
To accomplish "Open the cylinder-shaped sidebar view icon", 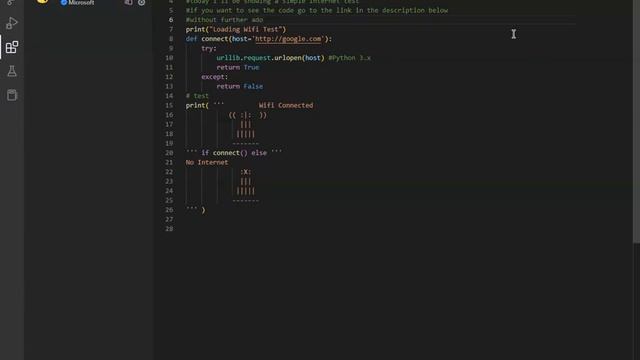I will click(12, 95).
